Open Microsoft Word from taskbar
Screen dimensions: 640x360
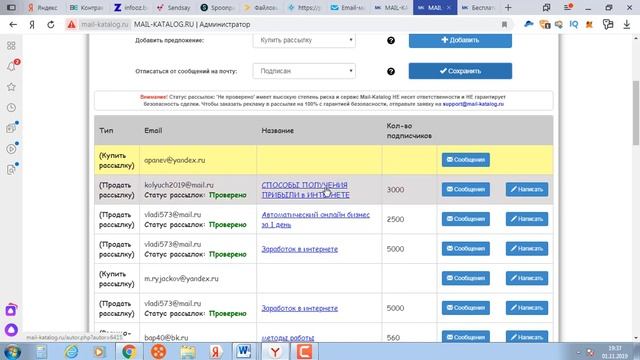coord(244,351)
